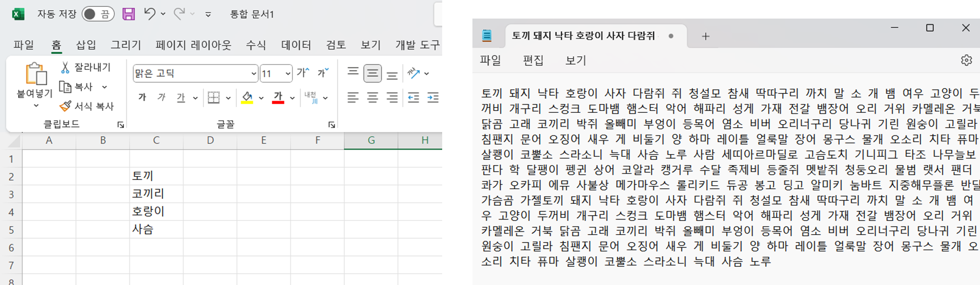Image resolution: width=980 pixels, height=285 pixels.
Task: Apply yellow fill color bucket
Action: point(247,97)
